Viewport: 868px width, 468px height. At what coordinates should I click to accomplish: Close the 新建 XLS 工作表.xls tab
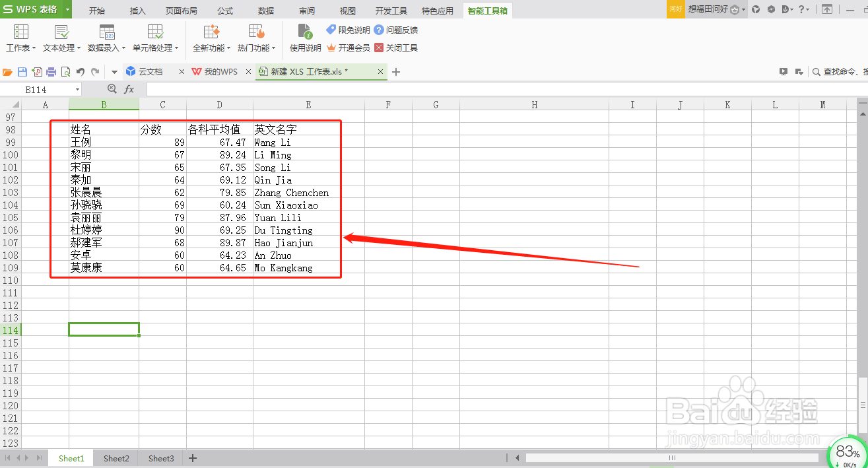coord(381,71)
